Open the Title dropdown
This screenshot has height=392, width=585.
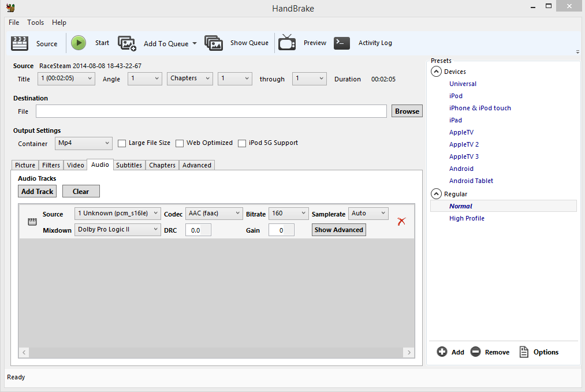click(66, 79)
